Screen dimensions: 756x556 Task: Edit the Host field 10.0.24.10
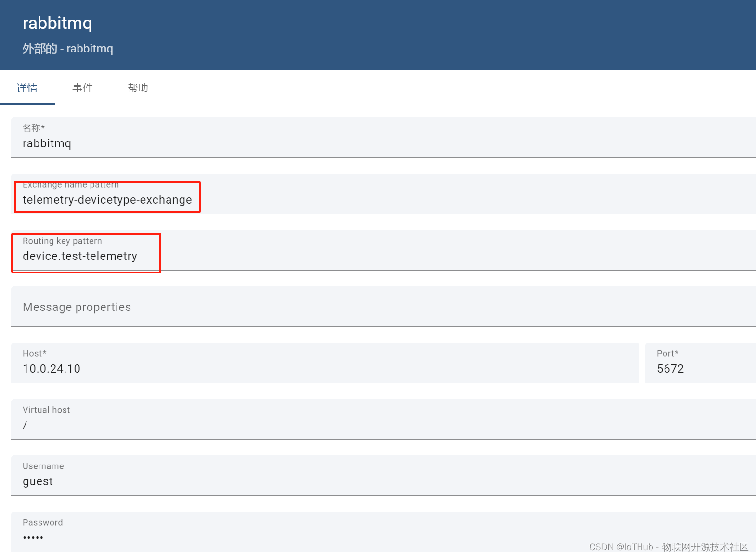pyautogui.click(x=325, y=363)
